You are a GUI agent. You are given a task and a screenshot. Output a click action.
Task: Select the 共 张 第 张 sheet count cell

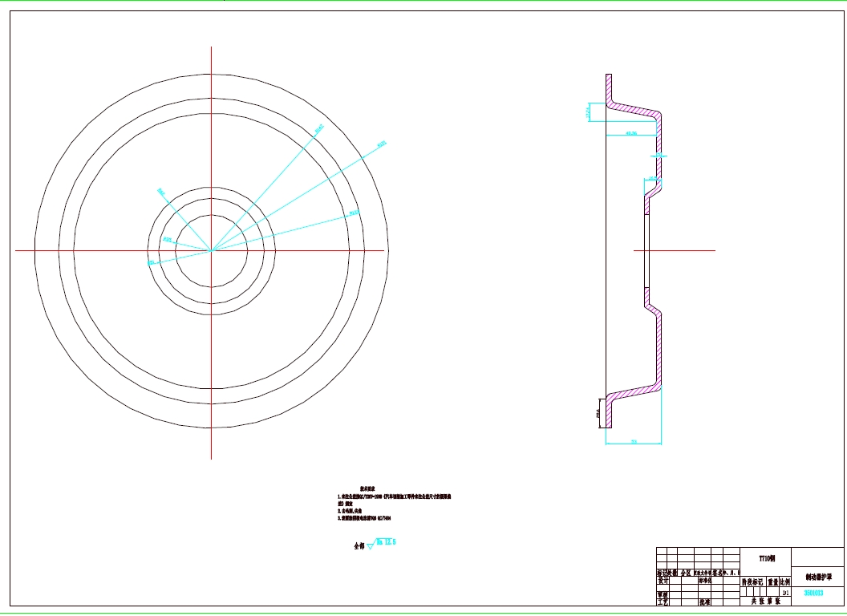(766, 602)
